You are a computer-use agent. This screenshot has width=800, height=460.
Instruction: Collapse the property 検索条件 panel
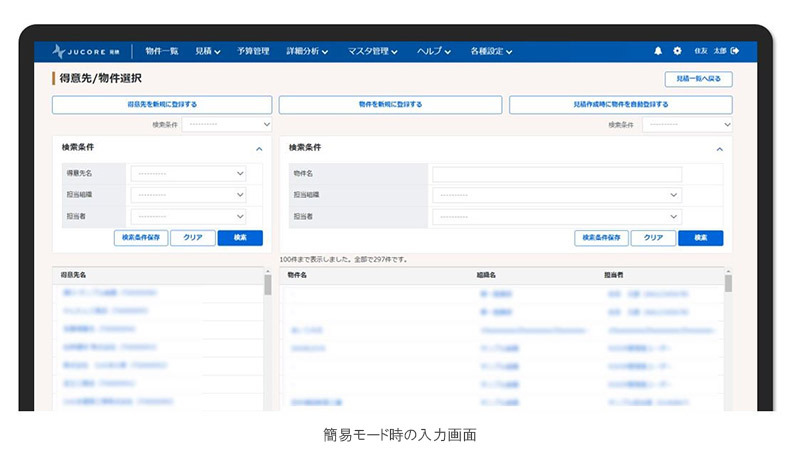pos(719,149)
